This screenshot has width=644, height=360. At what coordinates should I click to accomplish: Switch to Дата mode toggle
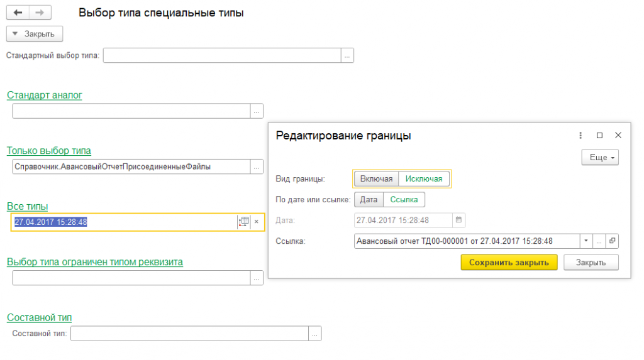[369, 200]
